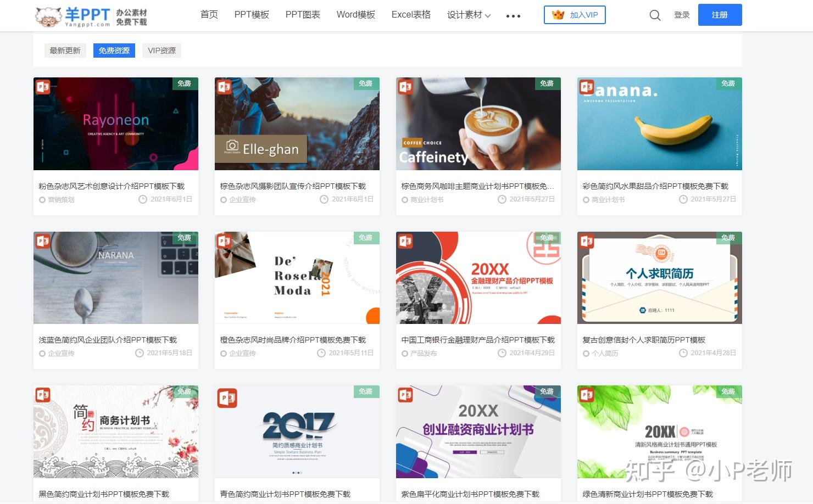
Task: Click the search magnifier icon
Action: (655, 15)
